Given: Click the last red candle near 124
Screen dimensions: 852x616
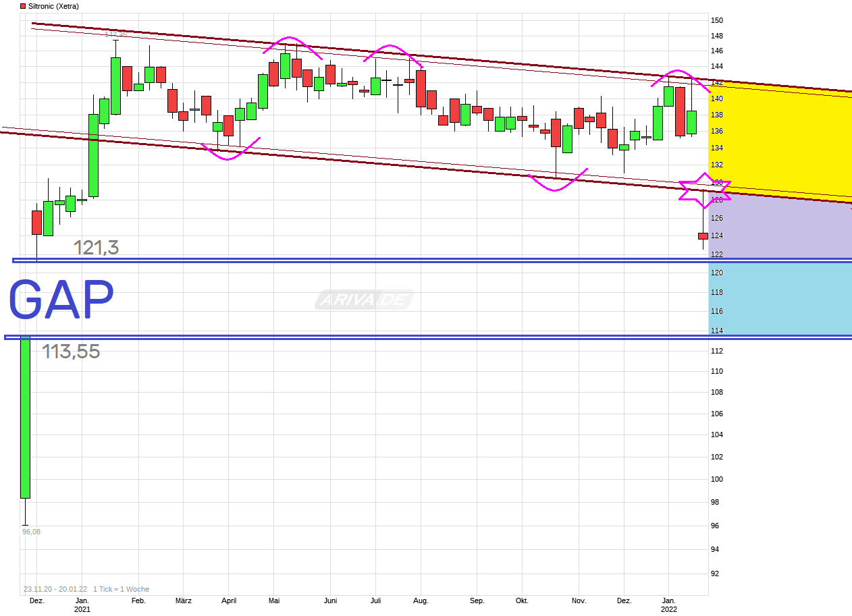Looking at the screenshot, I should pos(703,235).
